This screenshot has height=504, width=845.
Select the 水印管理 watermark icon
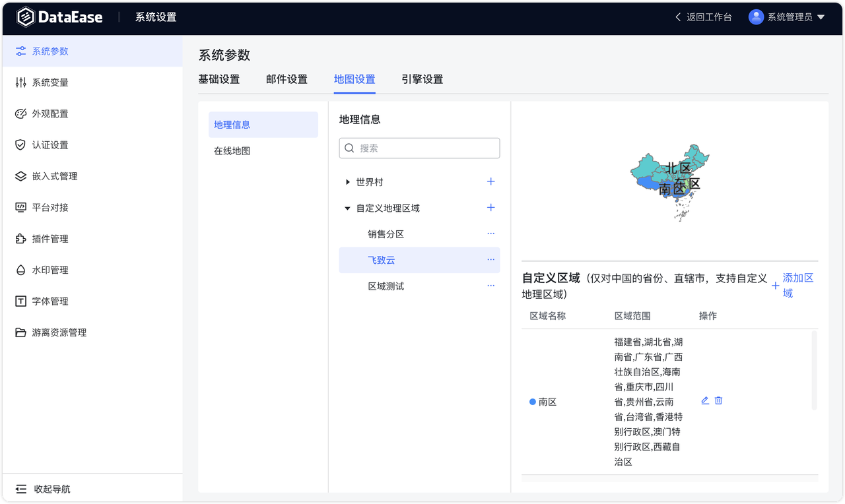coord(20,270)
